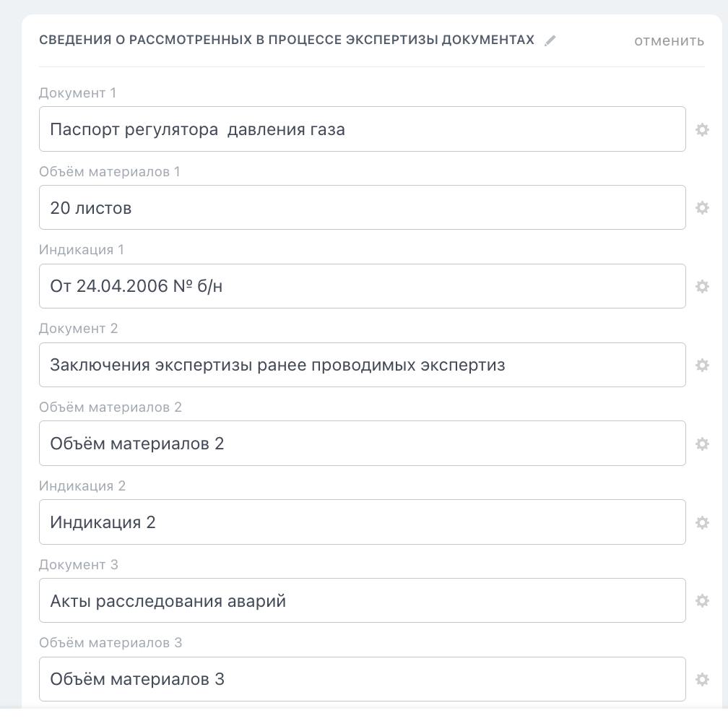The height and width of the screenshot is (721, 728).
Task: Click into the Индикация 2 input
Action: [362, 522]
